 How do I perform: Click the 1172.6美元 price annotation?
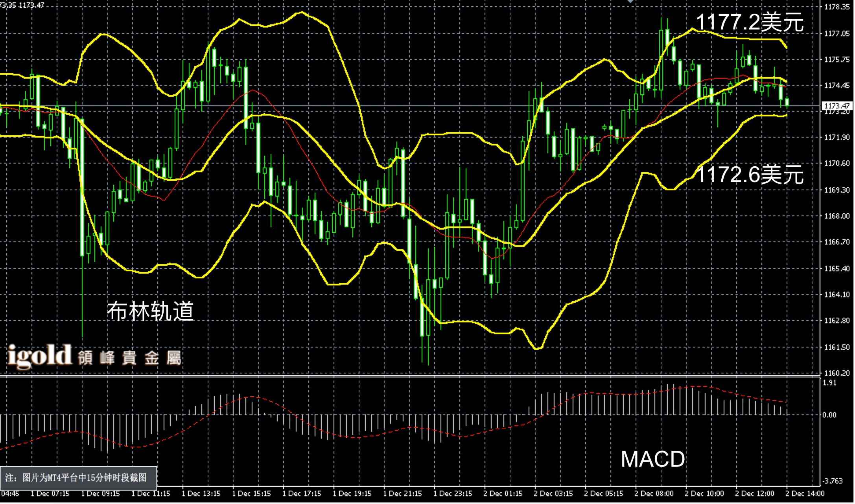[x=750, y=174]
